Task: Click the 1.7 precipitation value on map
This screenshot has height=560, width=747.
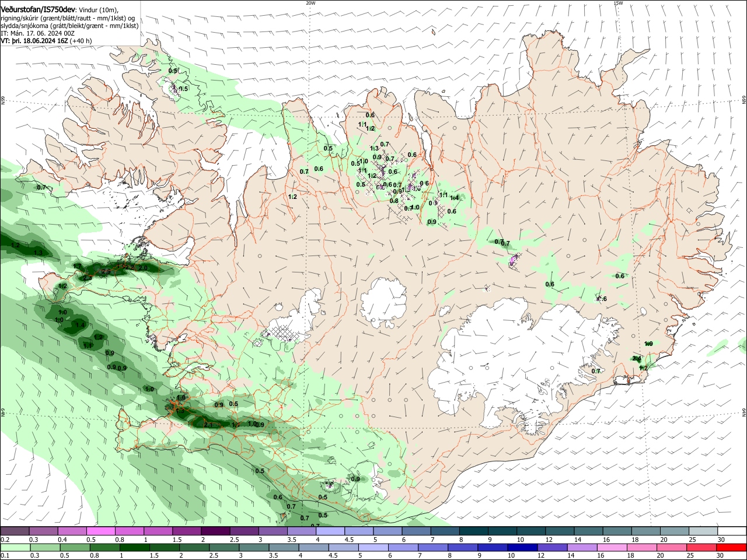Action: click(x=77, y=266)
